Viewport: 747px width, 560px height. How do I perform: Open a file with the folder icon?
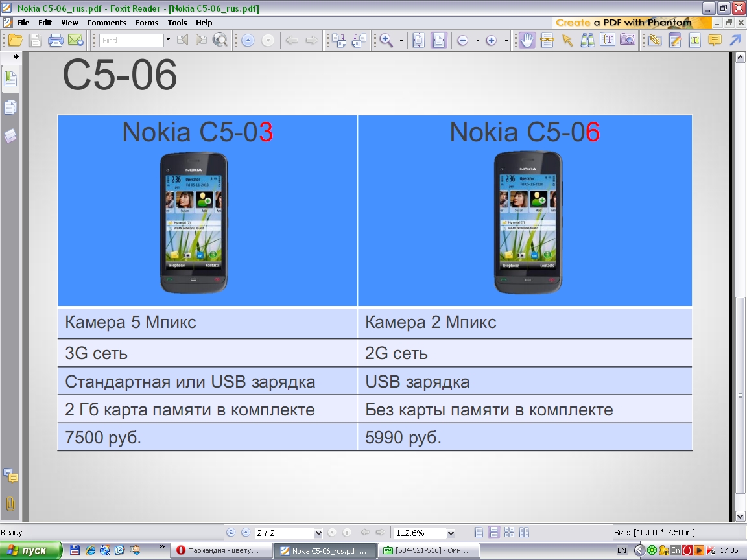click(x=16, y=40)
